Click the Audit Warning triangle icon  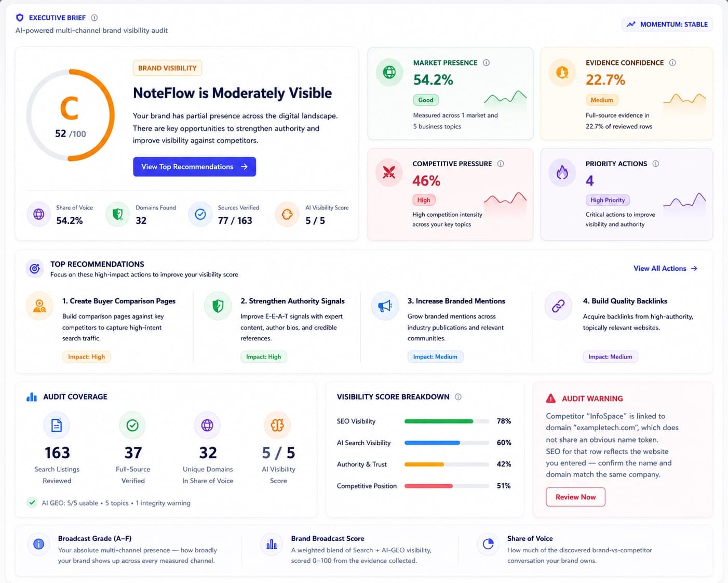click(x=551, y=399)
